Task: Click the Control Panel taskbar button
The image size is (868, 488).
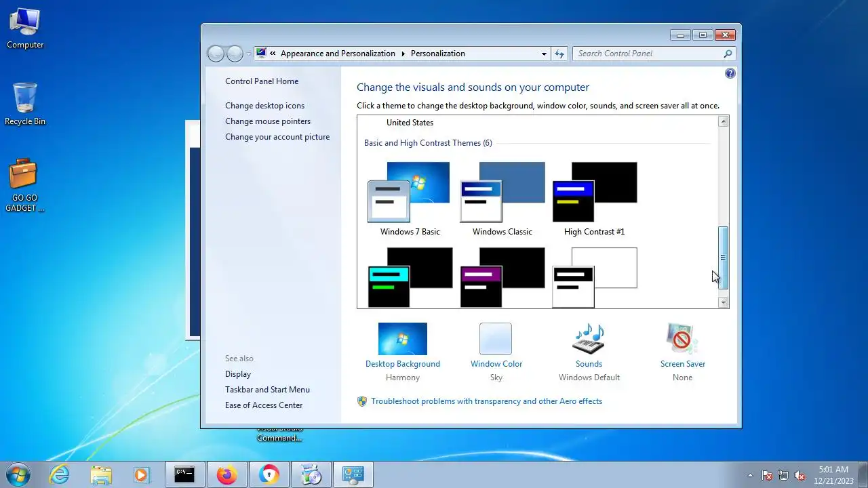Action: coord(353,474)
